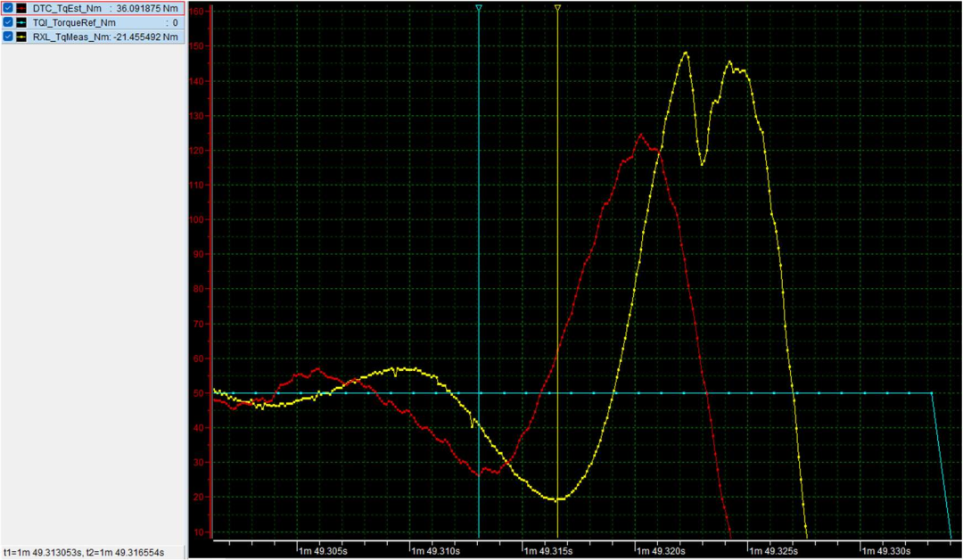
Task: Click the 1m 49.330s time axis label
Action: coord(885,551)
